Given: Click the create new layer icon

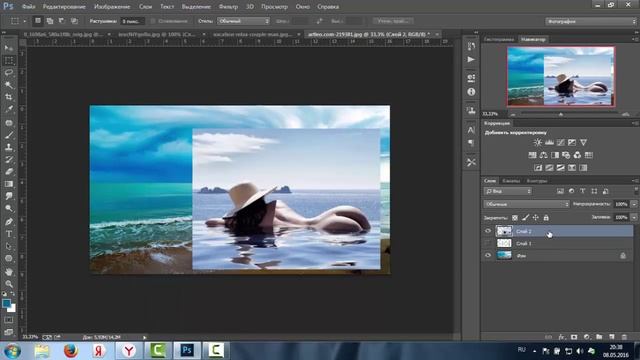Looking at the screenshot, I should [x=611, y=337].
